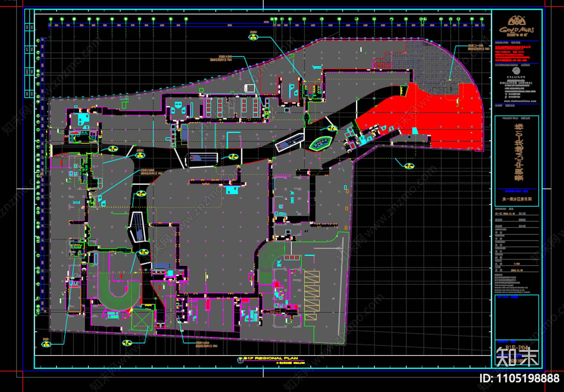Image resolution: width=564 pixels, height=392 pixels.
Task: Click the Callison round logo emblem
Action: (516, 71)
